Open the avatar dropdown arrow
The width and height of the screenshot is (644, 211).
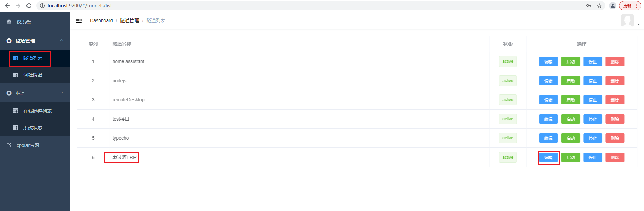639,24
